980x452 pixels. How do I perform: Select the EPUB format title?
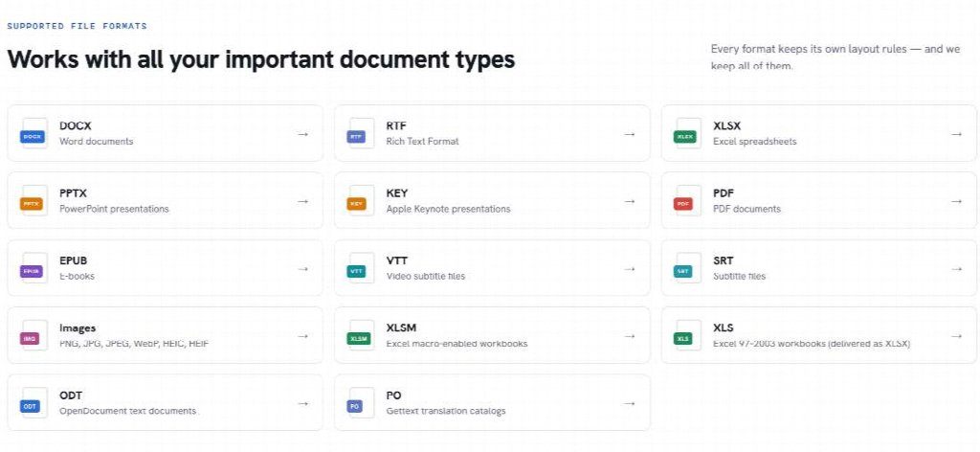(x=73, y=260)
